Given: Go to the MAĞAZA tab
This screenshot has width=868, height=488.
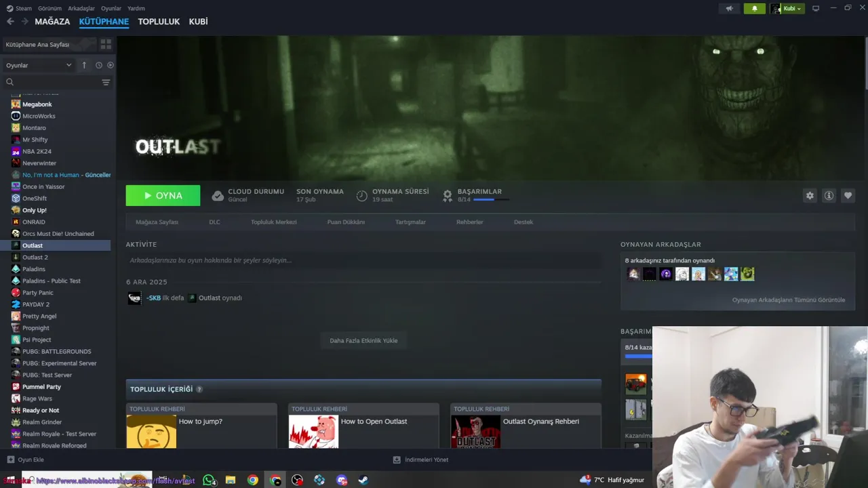Looking at the screenshot, I should pos(52,22).
